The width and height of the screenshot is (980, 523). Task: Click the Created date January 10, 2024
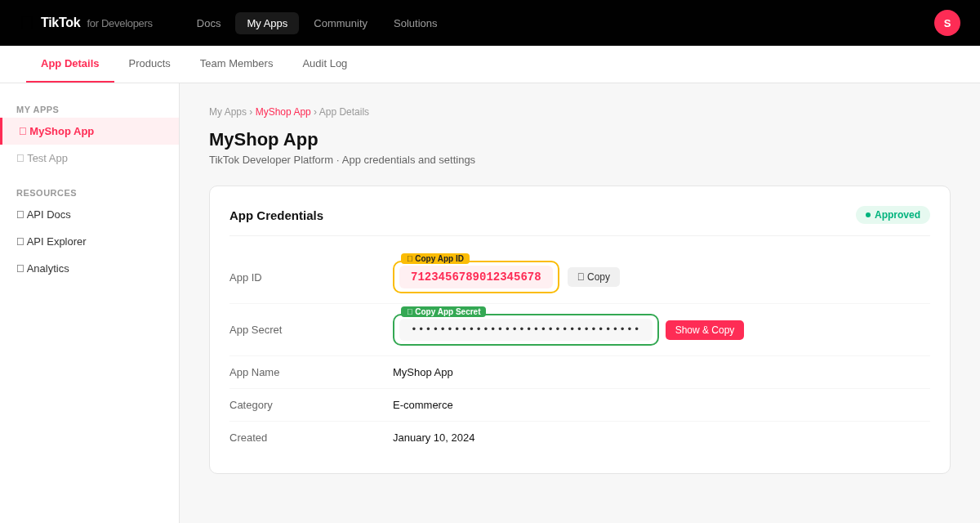tap(434, 438)
